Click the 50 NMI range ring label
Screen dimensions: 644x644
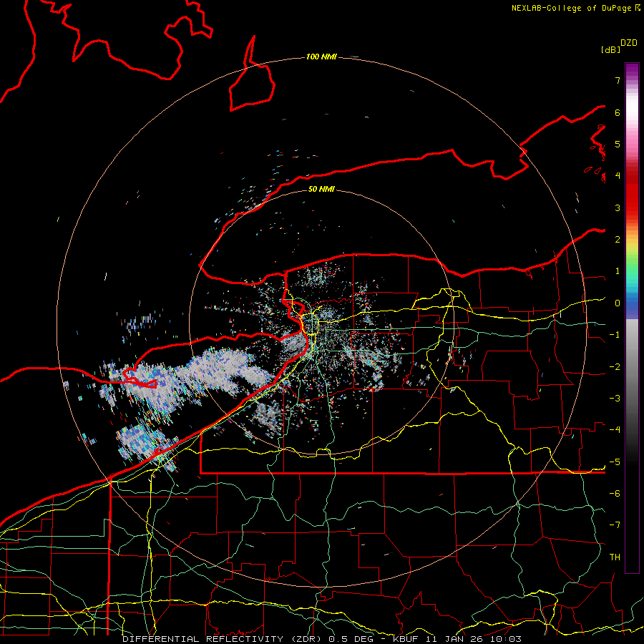click(321, 189)
